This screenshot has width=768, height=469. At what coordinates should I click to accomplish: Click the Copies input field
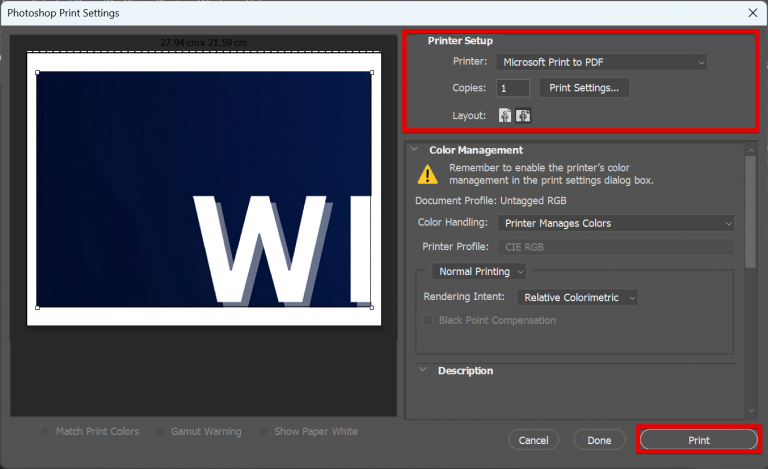coord(513,88)
